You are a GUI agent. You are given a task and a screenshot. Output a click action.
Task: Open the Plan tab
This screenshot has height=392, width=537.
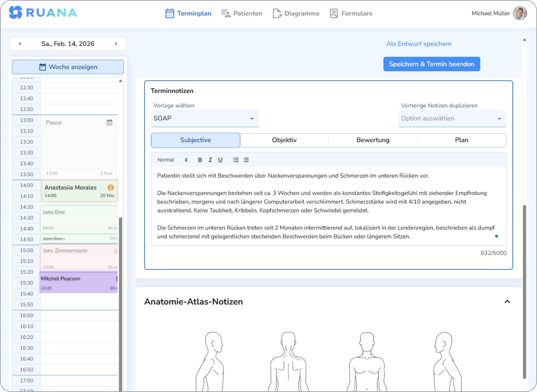[462, 140]
